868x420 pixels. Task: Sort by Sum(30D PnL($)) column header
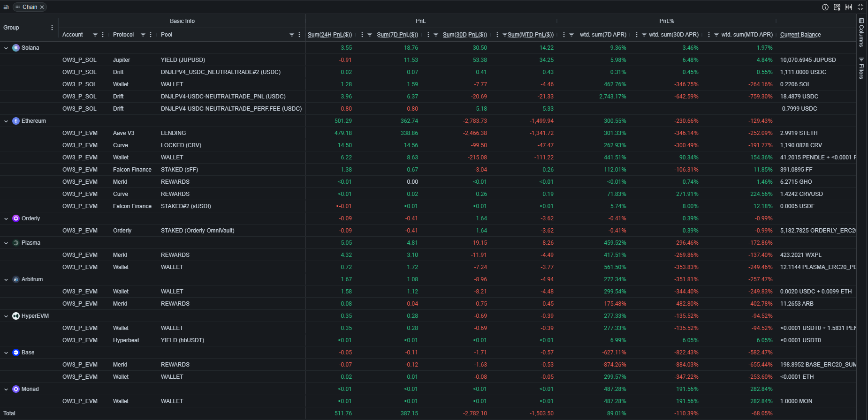click(465, 35)
